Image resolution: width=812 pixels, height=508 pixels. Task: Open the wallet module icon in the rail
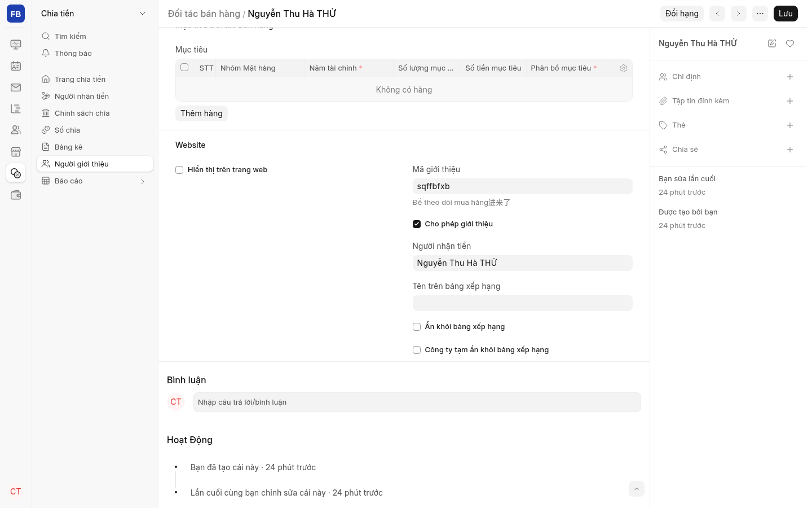16,195
